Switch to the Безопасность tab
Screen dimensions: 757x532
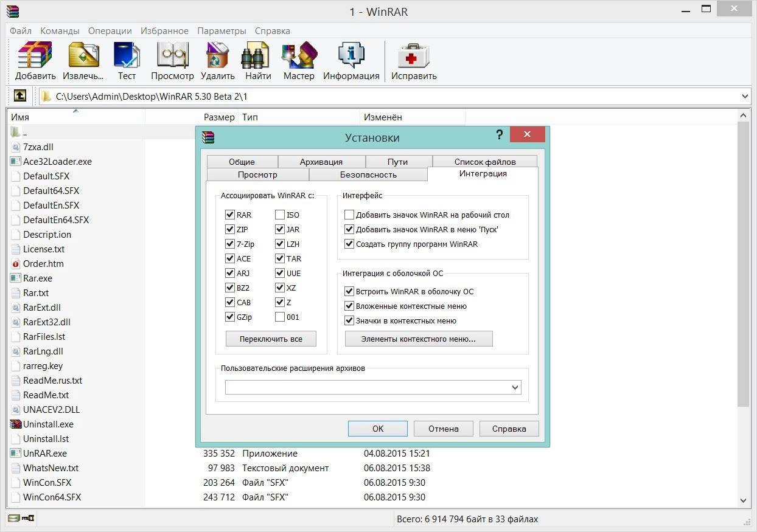click(x=368, y=174)
